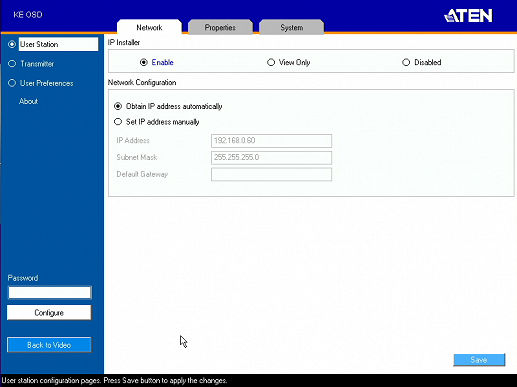Switch to the Network tab

(149, 27)
